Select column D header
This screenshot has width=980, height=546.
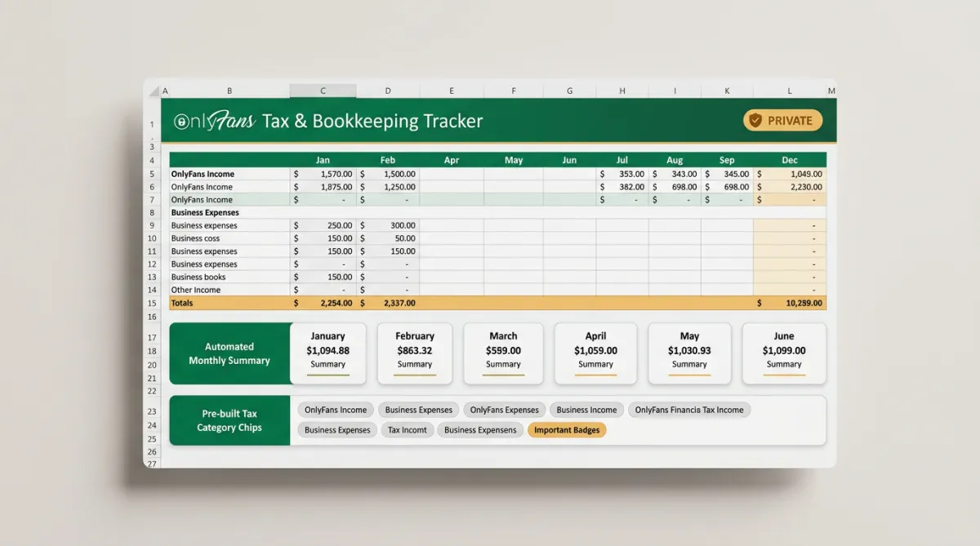[x=388, y=91]
